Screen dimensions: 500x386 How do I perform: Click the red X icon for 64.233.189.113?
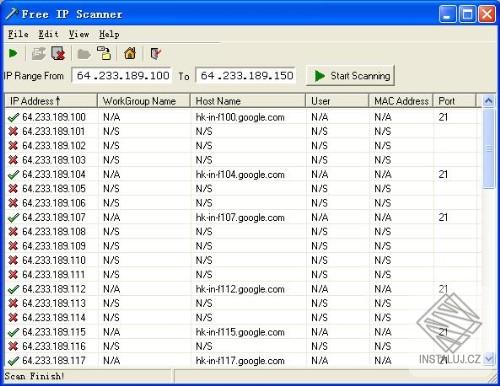[x=13, y=303]
